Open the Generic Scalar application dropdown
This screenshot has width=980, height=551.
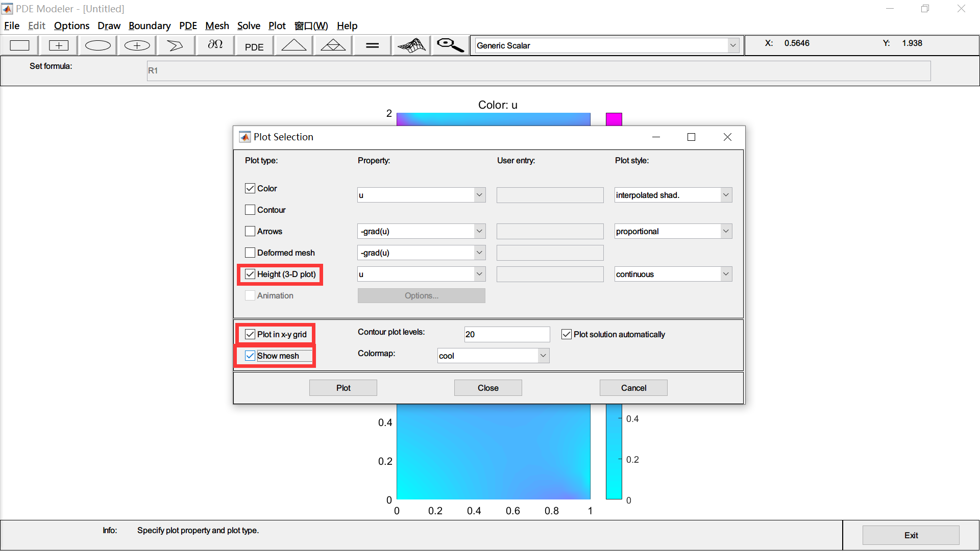(x=733, y=45)
